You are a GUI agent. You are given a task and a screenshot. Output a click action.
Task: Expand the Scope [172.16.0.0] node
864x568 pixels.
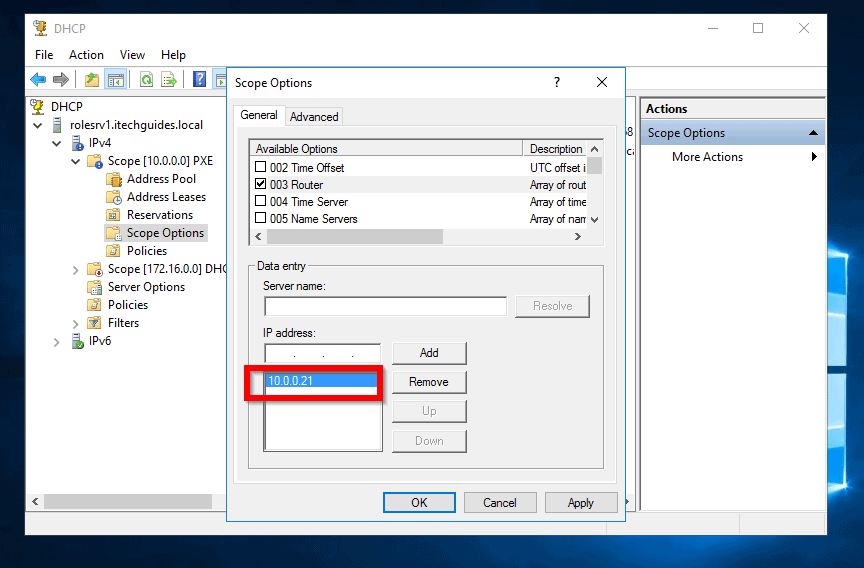click(x=75, y=270)
